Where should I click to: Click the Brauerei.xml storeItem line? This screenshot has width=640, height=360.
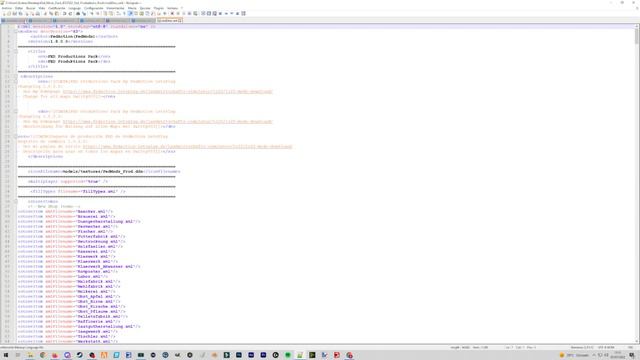pyautogui.click(x=67, y=216)
